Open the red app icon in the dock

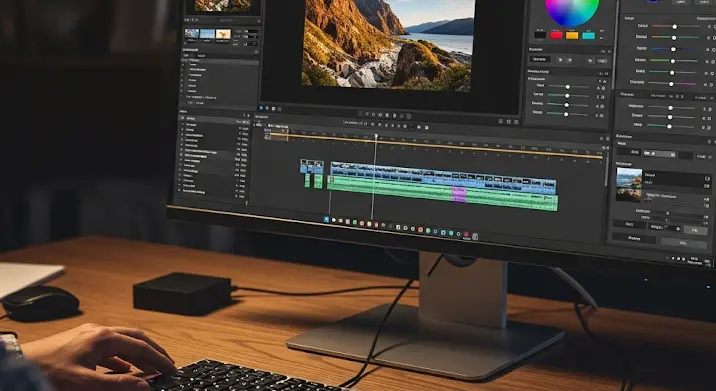[467, 235]
